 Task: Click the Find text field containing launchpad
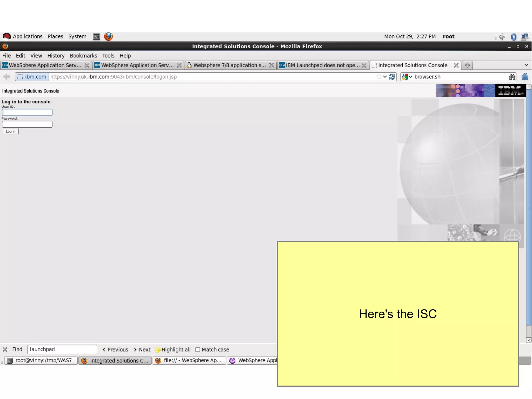click(x=62, y=349)
